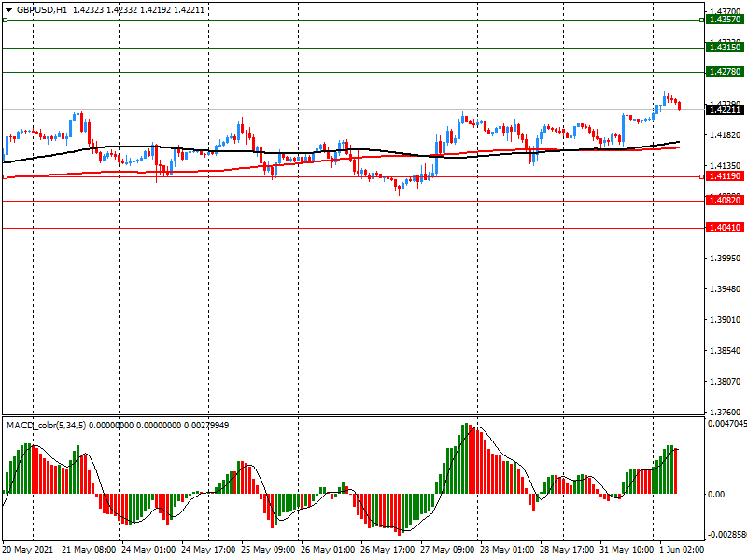Click the 1.43570 green price label
Screen dimensions: 747x560
pos(725,20)
